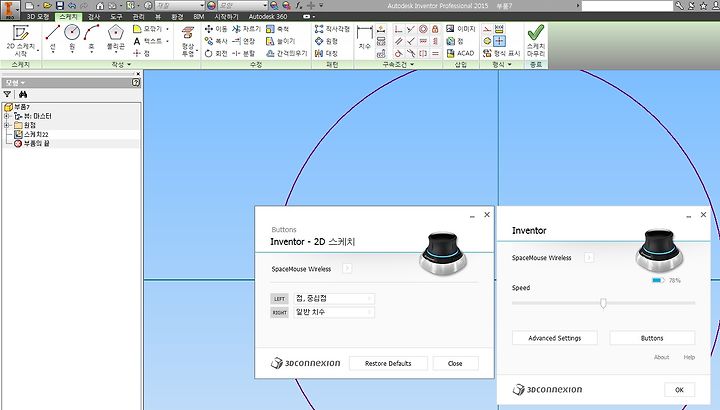
Task: Select the Extend (연장) tool
Action: click(244, 41)
